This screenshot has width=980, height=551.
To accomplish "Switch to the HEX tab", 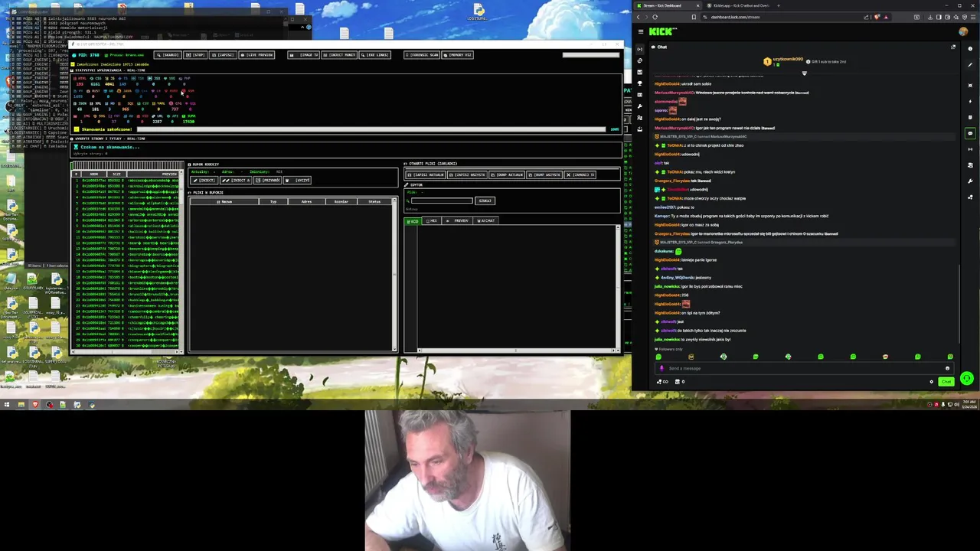I will pos(432,221).
